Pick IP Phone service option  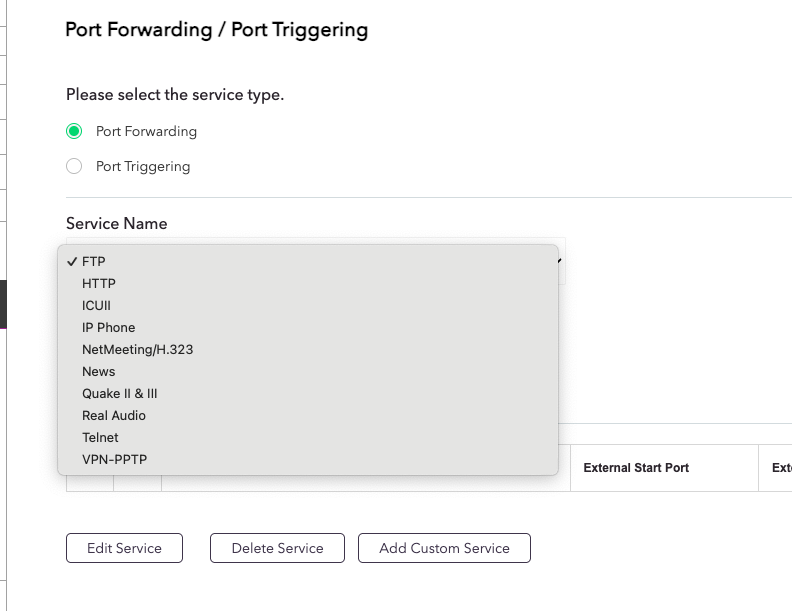(108, 328)
